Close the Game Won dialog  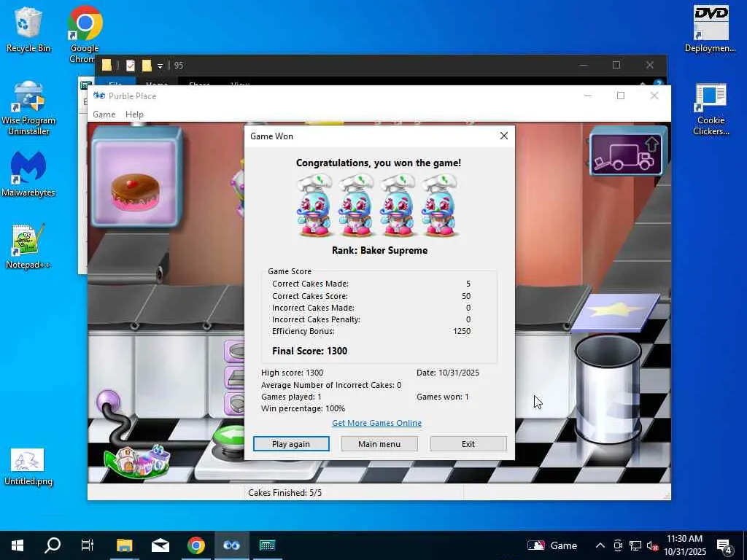point(503,136)
